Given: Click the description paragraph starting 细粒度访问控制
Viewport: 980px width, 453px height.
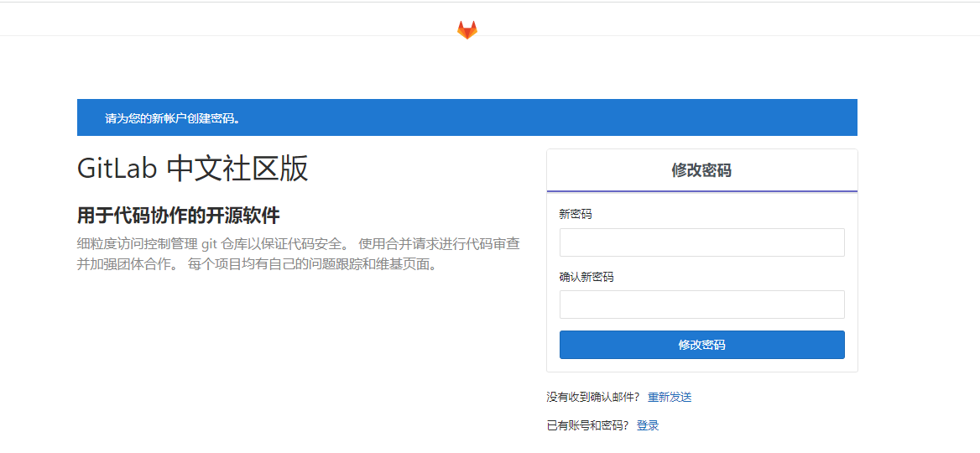Looking at the screenshot, I should click(298, 253).
